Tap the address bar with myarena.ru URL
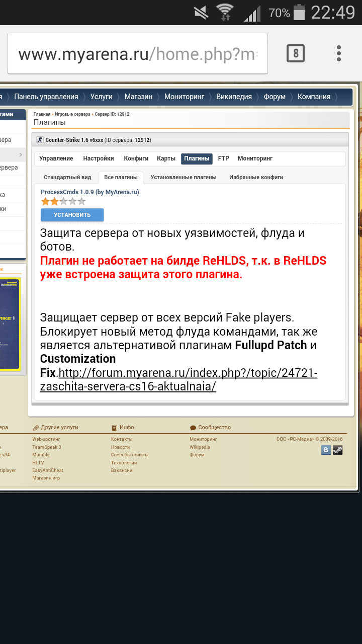Viewport: 362px width, 644px height. tap(138, 54)
